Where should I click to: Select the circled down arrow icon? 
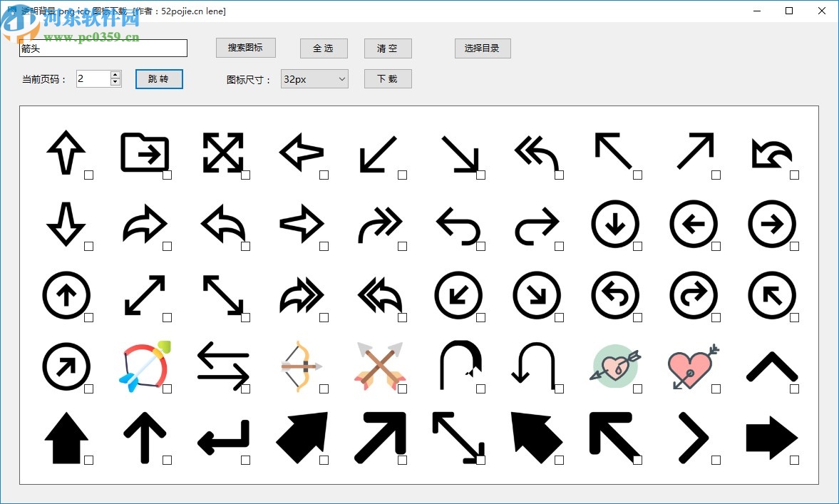coord(615,224)
